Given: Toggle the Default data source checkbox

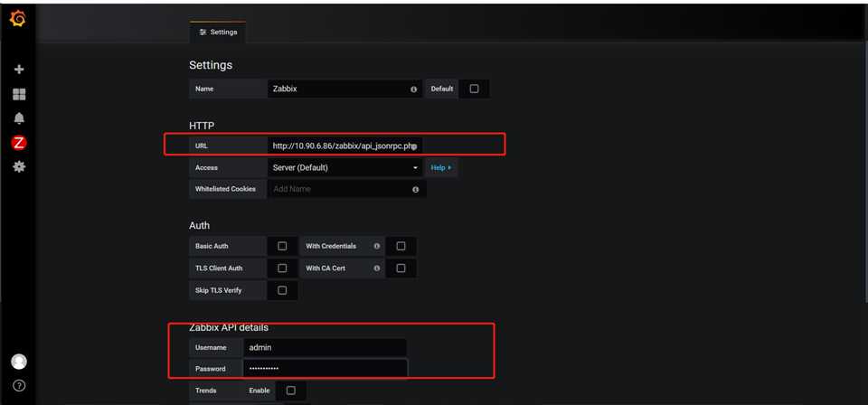Looking at the screenshot, I should tap(474, 89).
